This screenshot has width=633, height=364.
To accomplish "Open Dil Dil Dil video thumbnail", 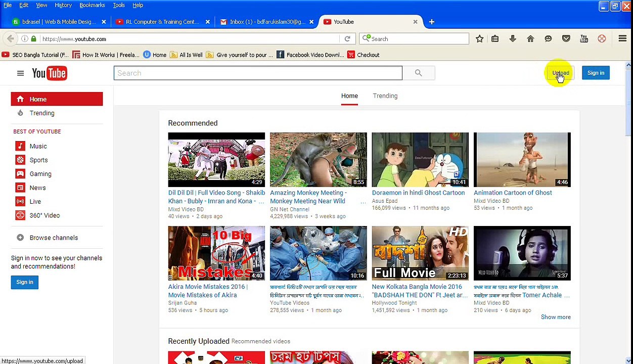I will pos(216,160).
